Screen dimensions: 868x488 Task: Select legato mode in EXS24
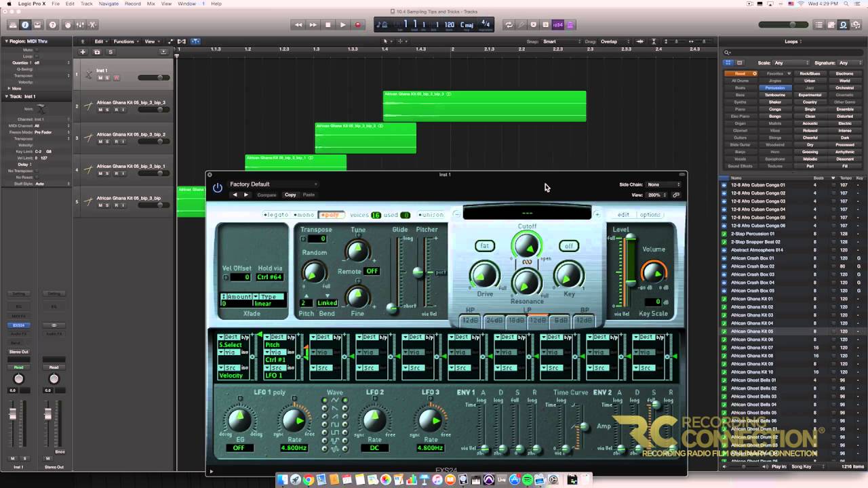pos(277,215)
